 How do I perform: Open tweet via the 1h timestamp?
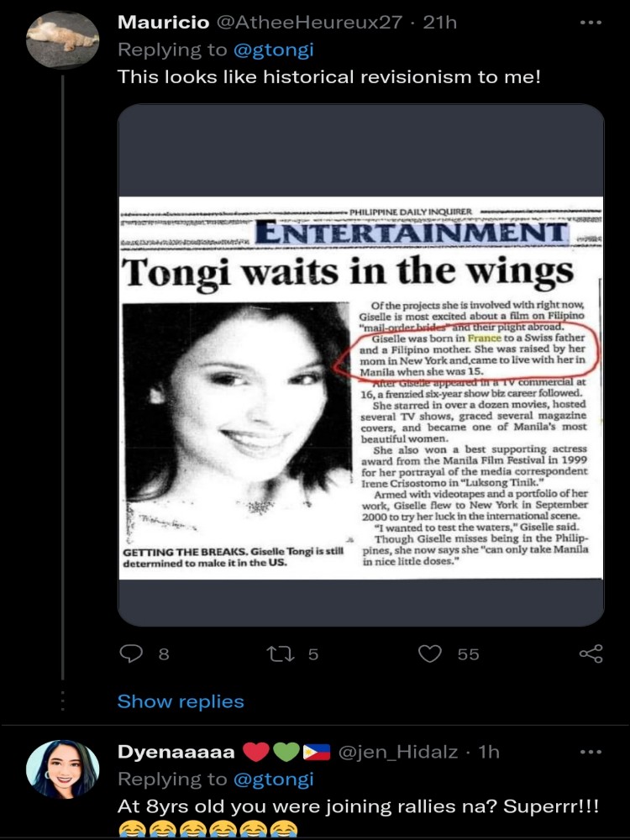coord(489,752)
